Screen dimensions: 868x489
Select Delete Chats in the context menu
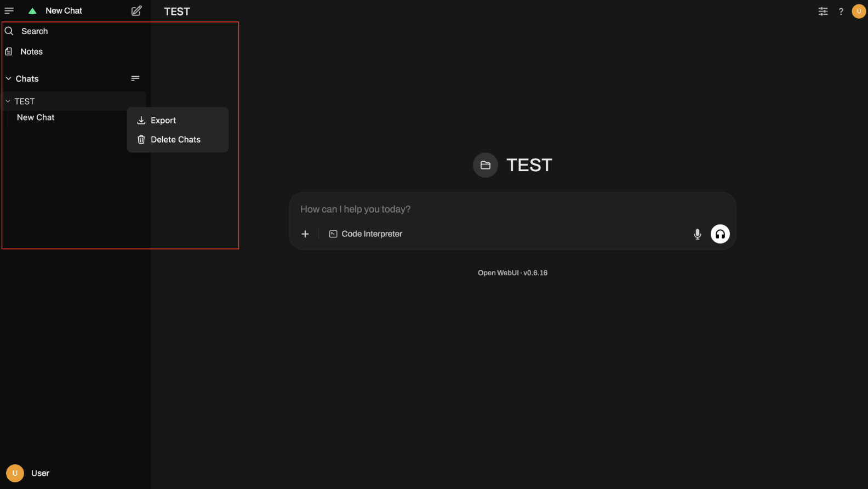pos(175,140)
